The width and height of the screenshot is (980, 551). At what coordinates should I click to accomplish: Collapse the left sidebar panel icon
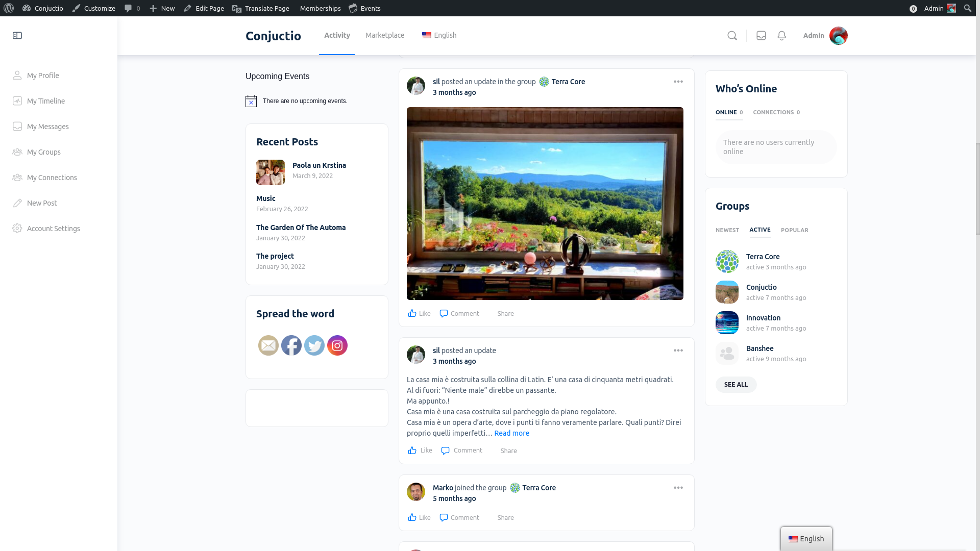coord(17,36)
